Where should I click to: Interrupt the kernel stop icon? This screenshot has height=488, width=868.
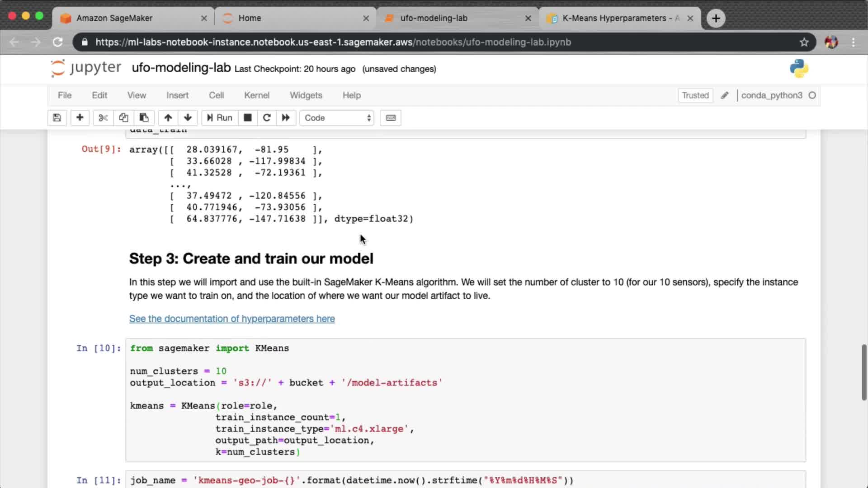click(247, 118)
